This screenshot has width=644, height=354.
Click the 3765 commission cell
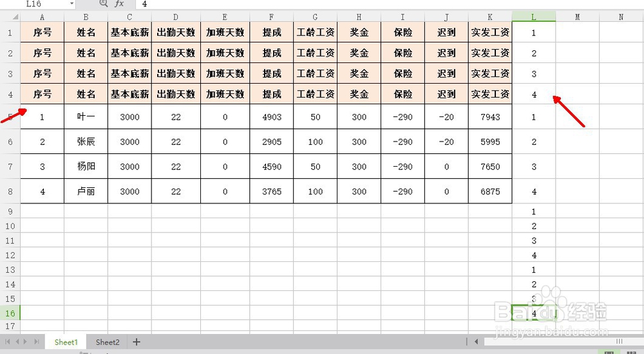(272, 191)
